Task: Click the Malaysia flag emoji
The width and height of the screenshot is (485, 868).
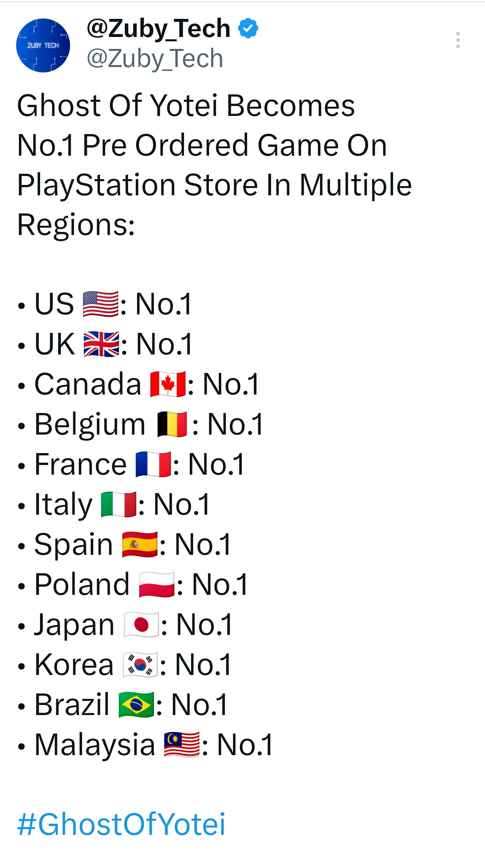Action: [x=182, y=745]
